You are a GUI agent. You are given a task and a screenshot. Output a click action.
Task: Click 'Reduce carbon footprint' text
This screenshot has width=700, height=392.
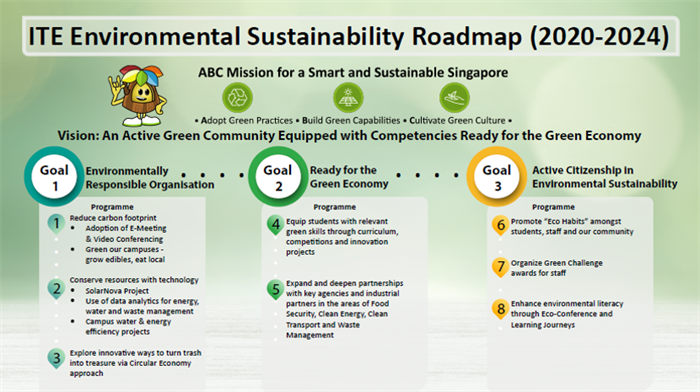[x=113, y=218]
